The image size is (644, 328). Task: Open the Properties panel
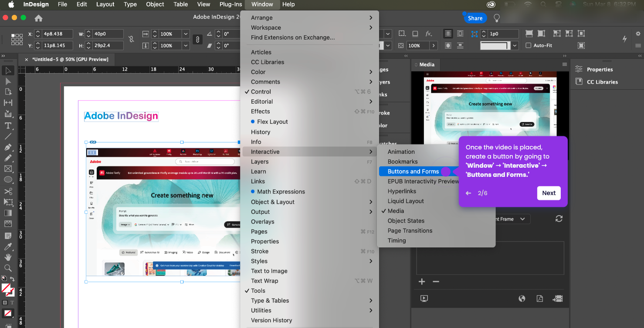point(600,69)
